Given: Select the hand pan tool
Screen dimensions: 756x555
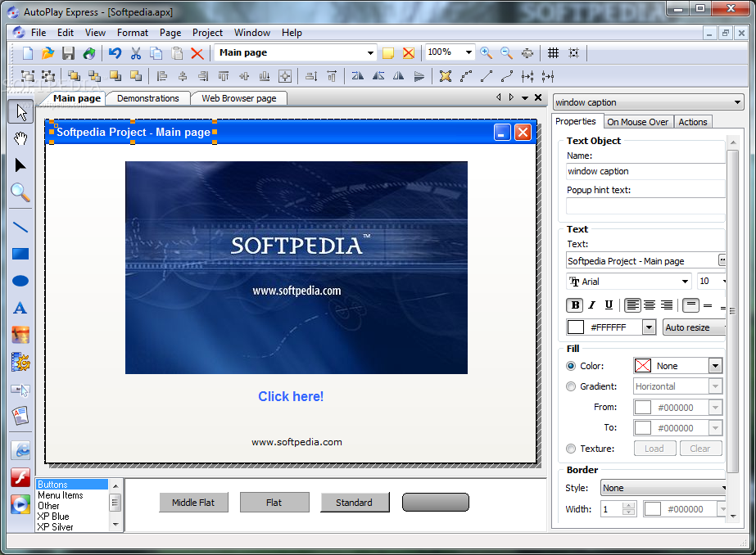Looking at the screenshot, I should (20, 139).
